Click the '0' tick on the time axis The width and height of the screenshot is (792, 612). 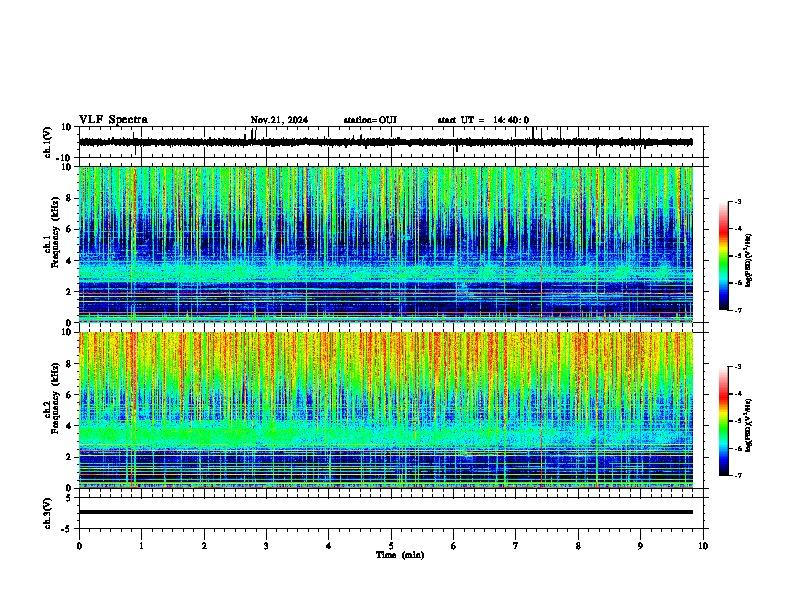pyautogui.click(x=79, y=546)
